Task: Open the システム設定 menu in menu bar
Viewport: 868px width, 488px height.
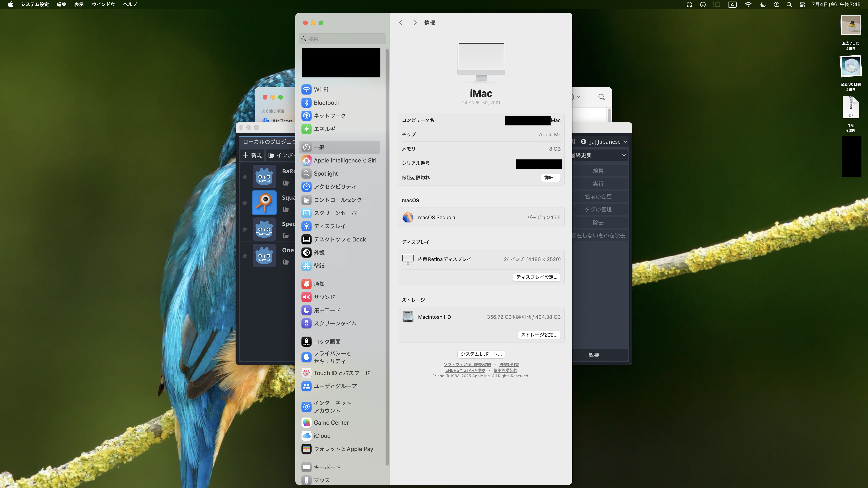Action: tap(35, 4)
